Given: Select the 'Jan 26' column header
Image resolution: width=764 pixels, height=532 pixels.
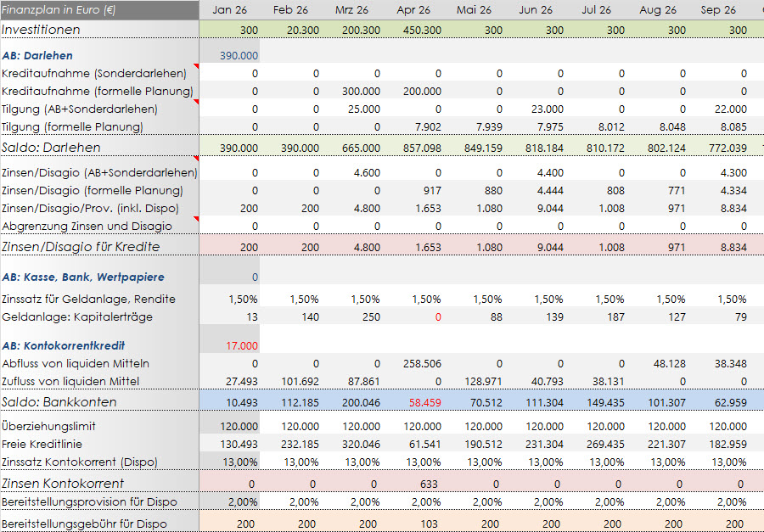Looking at the screenshot, I should tap(229, 10).
